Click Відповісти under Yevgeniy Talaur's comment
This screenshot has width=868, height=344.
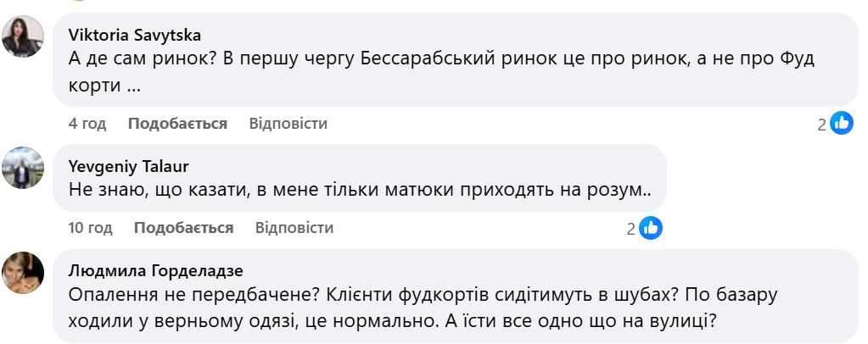pyautogui.click(x=294, y=228)
